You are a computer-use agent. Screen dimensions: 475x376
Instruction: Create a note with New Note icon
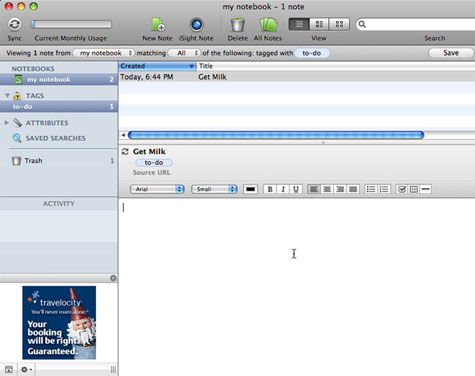click(158, 25)
